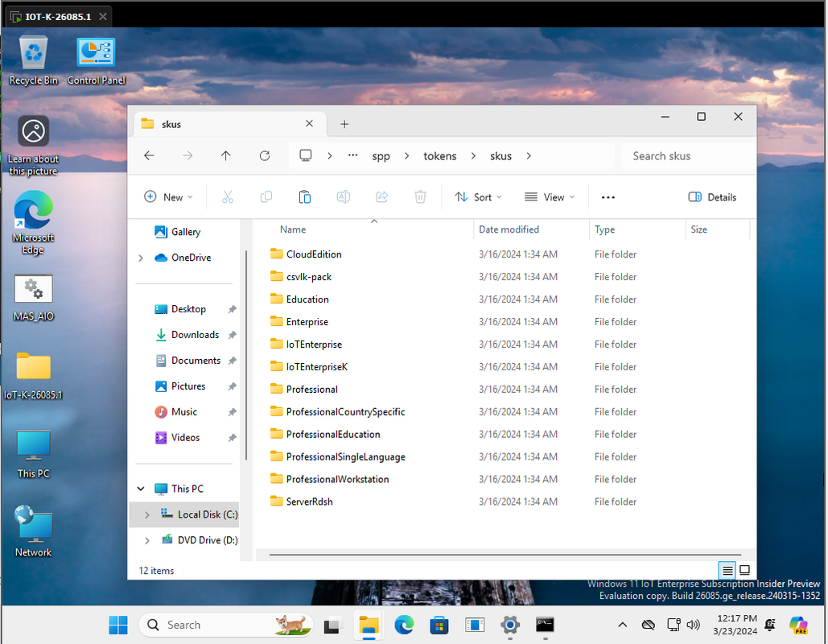Screen dimensions: 828x644
Task: Open the See more ellipsis in toolbar
Action: tap(608, 197)
